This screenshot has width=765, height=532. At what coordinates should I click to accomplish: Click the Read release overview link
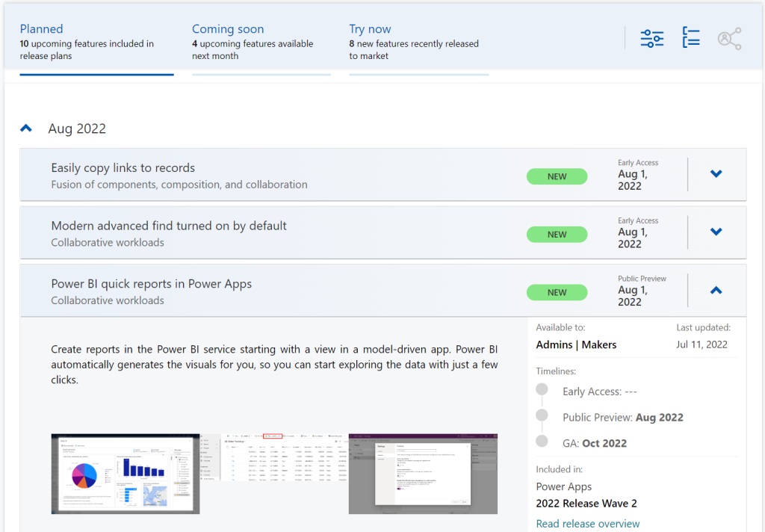point(587,524)
